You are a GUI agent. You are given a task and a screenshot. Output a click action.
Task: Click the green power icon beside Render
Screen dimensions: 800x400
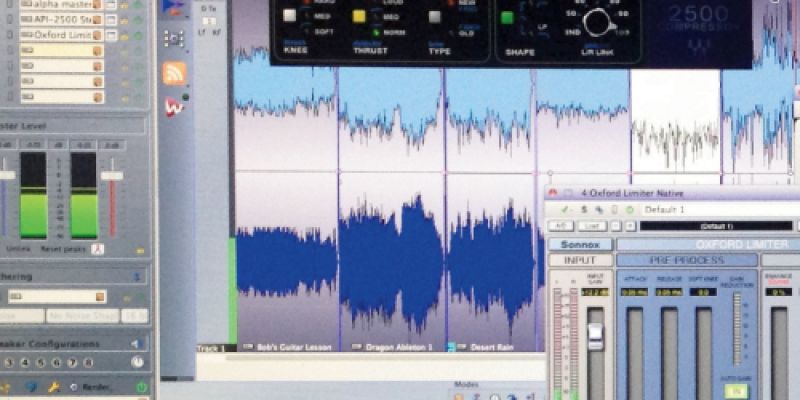tap(141, 387)
